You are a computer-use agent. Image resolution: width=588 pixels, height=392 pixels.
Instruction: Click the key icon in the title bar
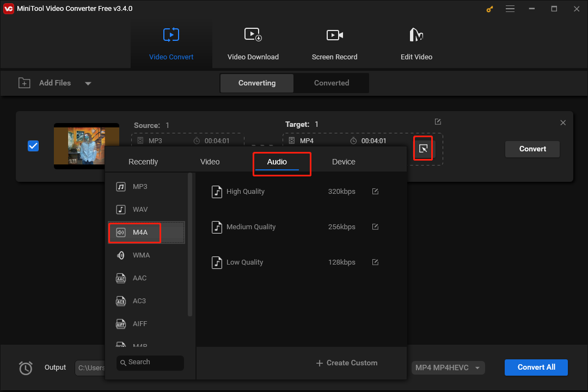[489, 9]
